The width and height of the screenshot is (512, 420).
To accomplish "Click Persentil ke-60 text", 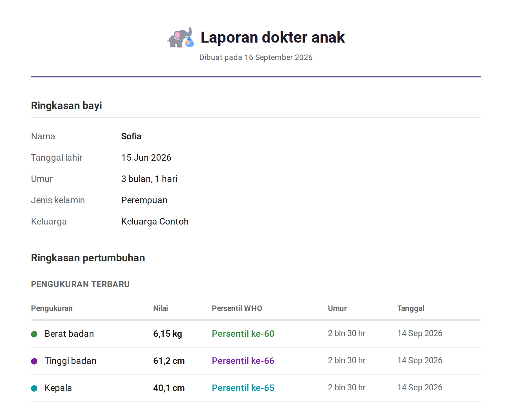I will point(243,334).
